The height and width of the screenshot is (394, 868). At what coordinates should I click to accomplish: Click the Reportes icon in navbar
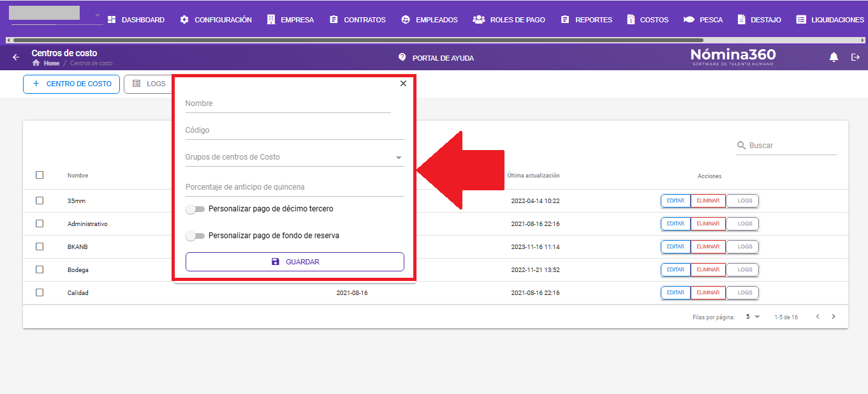click(564, 20)
